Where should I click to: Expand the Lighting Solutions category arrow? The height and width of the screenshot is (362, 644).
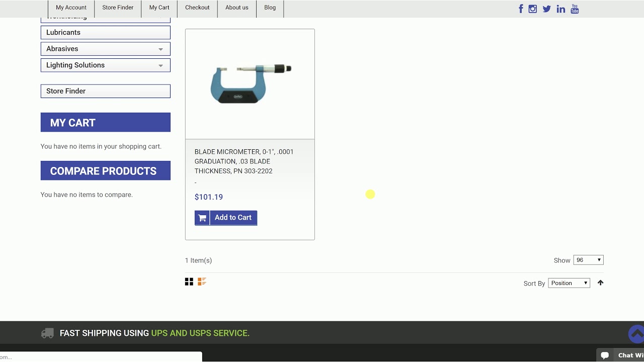click(160, 65)
